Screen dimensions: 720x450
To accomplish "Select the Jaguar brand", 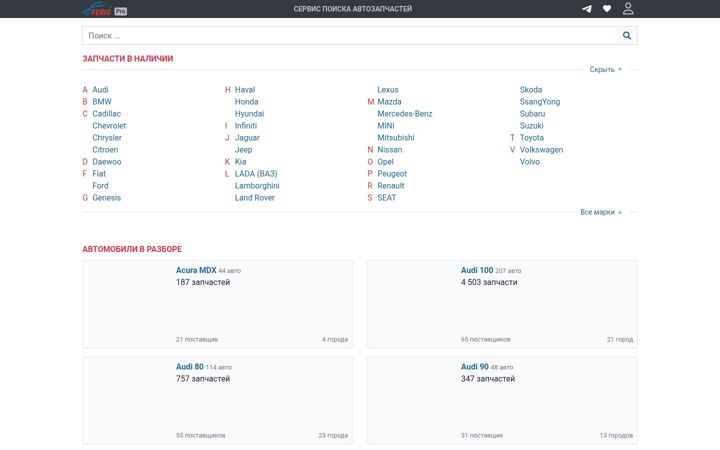I will click(x=247, y=137).
